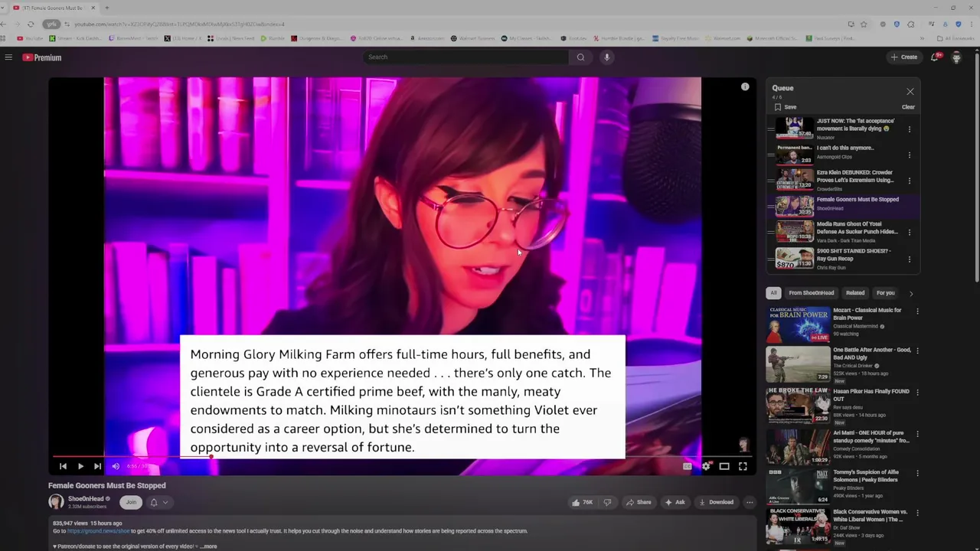Screen dimensions: 980x551
Task: Select the 'All' filter chip
Action: click(x=773, y=293)
